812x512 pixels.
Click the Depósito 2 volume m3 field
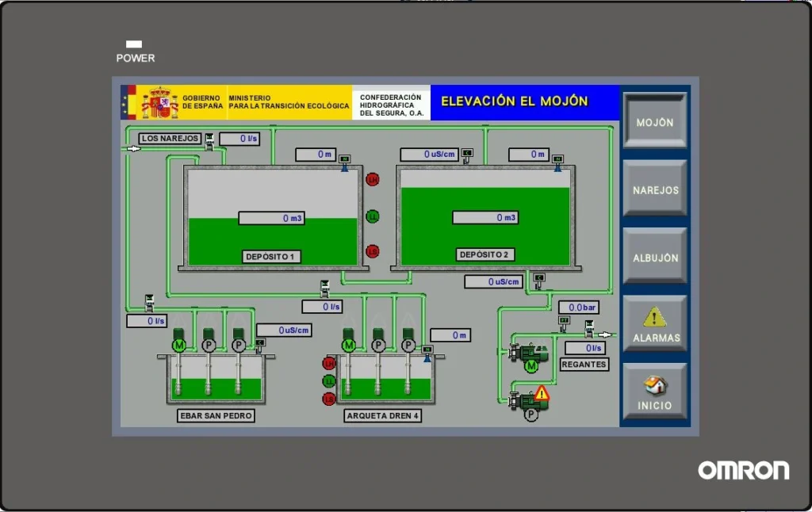click(x=485, y=217)
